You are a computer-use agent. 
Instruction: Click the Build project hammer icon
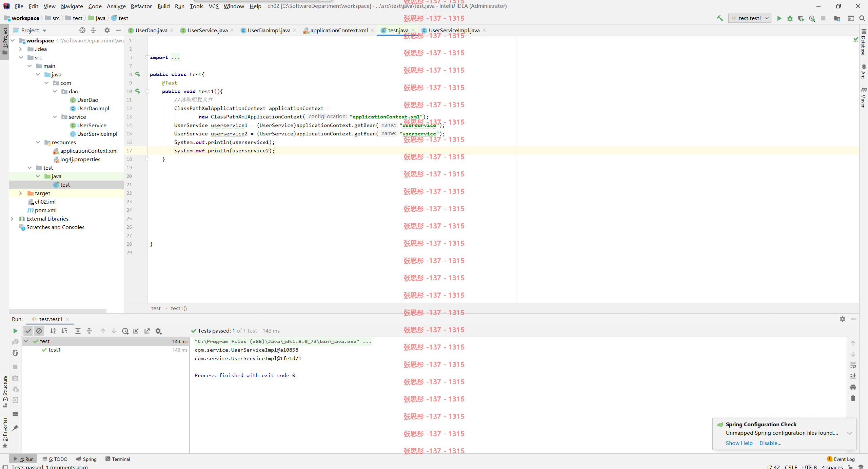point(719,18)
